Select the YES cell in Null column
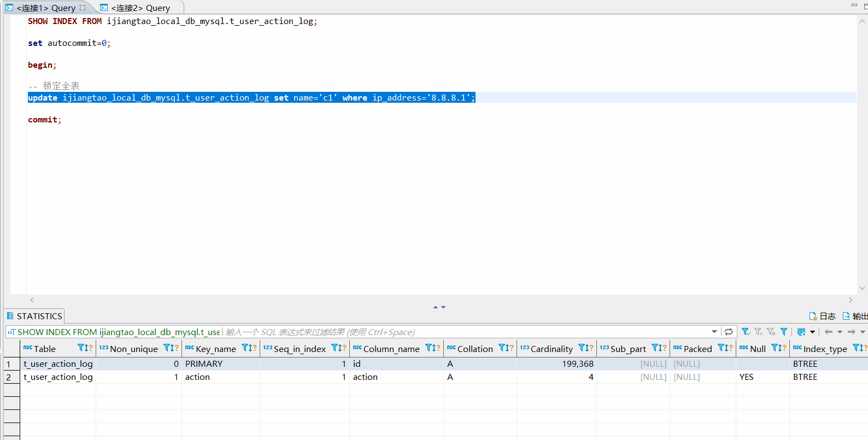 coord(763,377)
